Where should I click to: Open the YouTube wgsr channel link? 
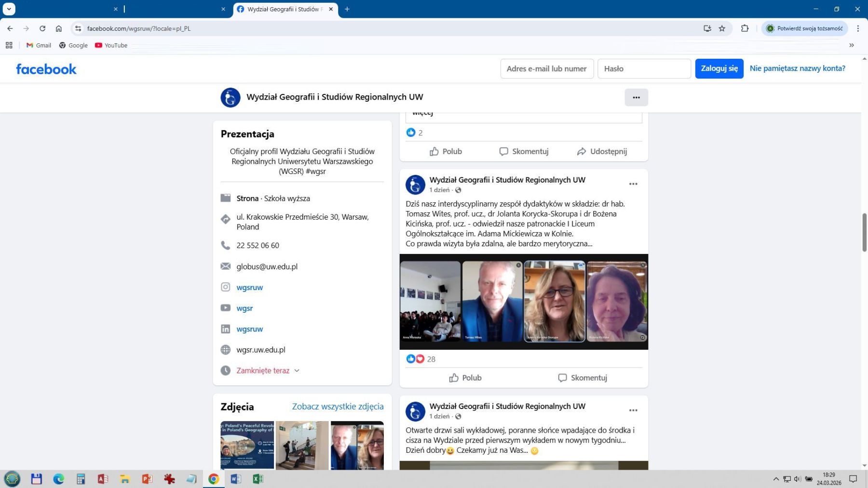tap(244, 308)
